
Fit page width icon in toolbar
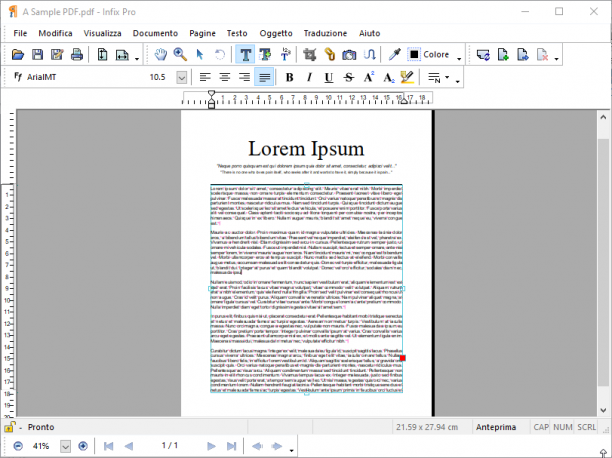coord(122,55)
